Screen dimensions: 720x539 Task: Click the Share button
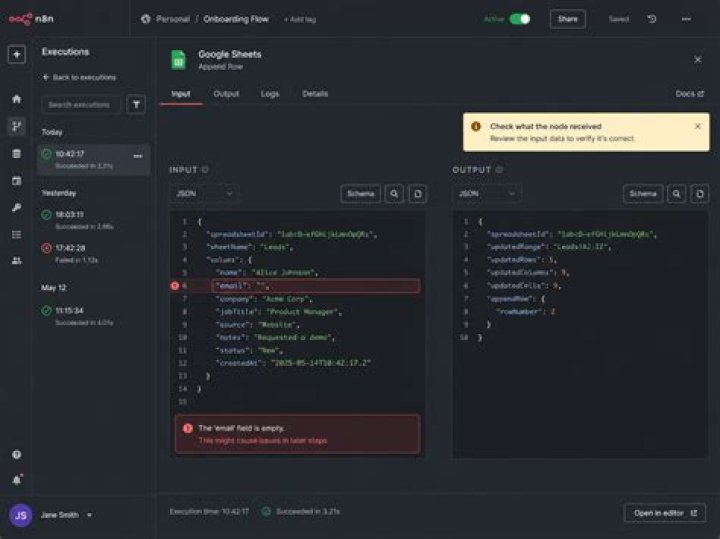pyautogui.click(x=568, y=19)
